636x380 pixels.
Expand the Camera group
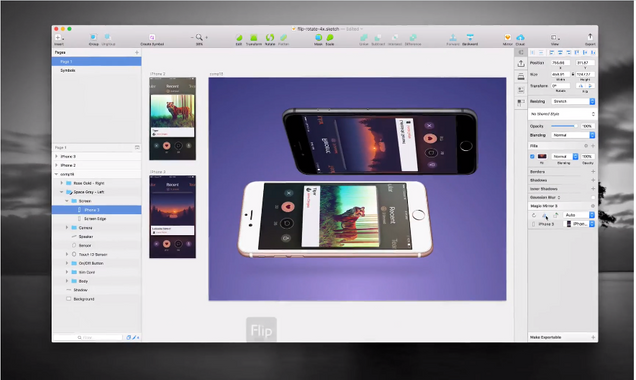67,228
